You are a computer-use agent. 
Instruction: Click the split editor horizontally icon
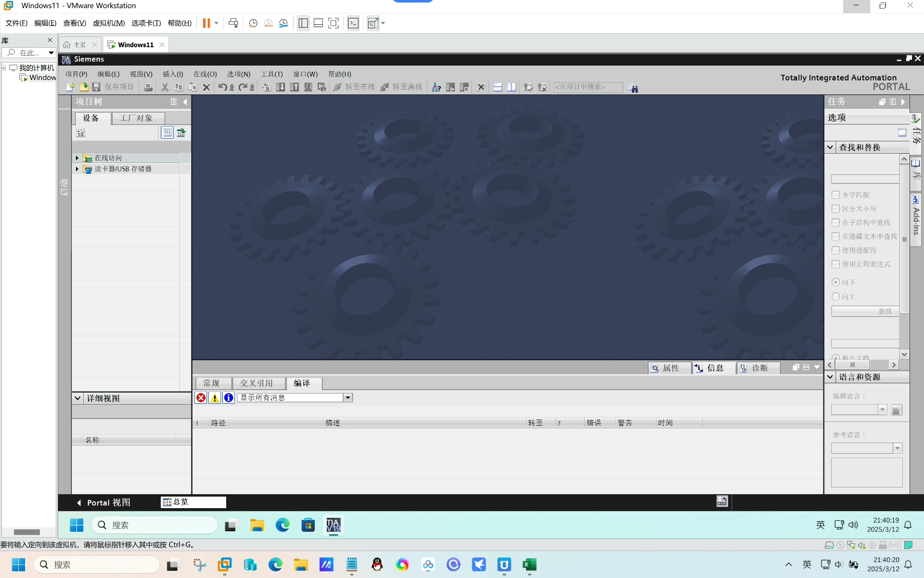(498, 87)
